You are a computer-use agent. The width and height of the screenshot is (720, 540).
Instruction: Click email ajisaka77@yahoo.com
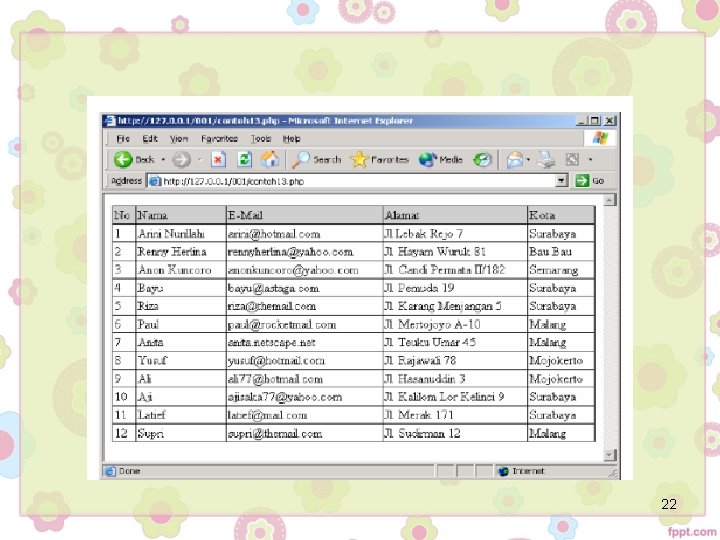285,397
